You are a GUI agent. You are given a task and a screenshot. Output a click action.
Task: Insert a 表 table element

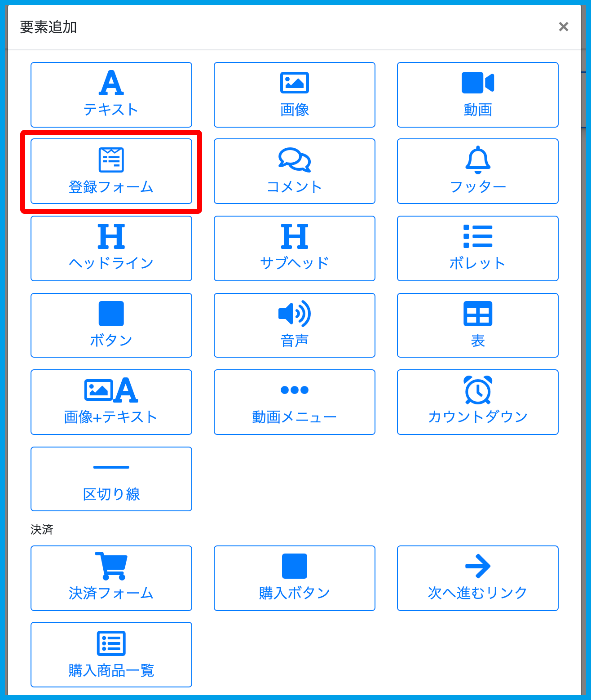point(477,325)
